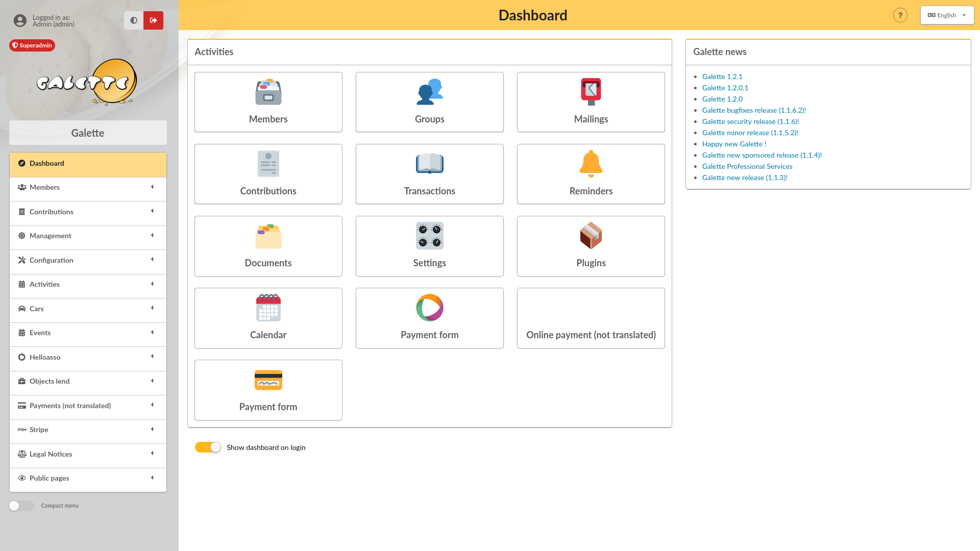
Task: Open the help question mark icon
Action: pyautogui.click(x=900, y=15)
